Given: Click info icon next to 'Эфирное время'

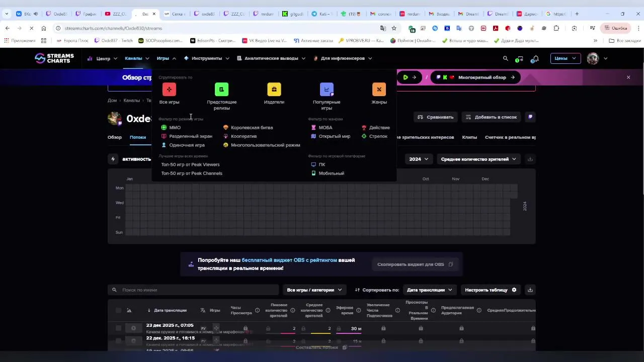Looking at the screenshot, I should [x=359, y=310].
